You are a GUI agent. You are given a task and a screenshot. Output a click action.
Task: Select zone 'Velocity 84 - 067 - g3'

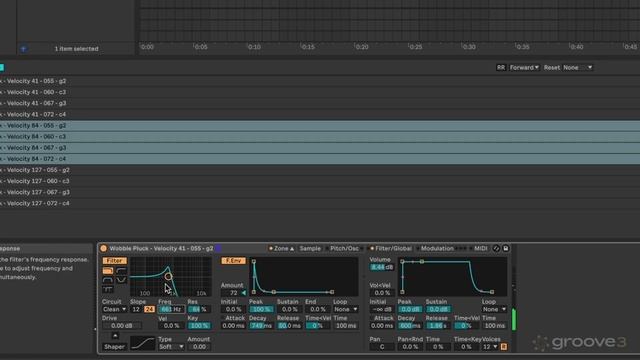(320, 148)
